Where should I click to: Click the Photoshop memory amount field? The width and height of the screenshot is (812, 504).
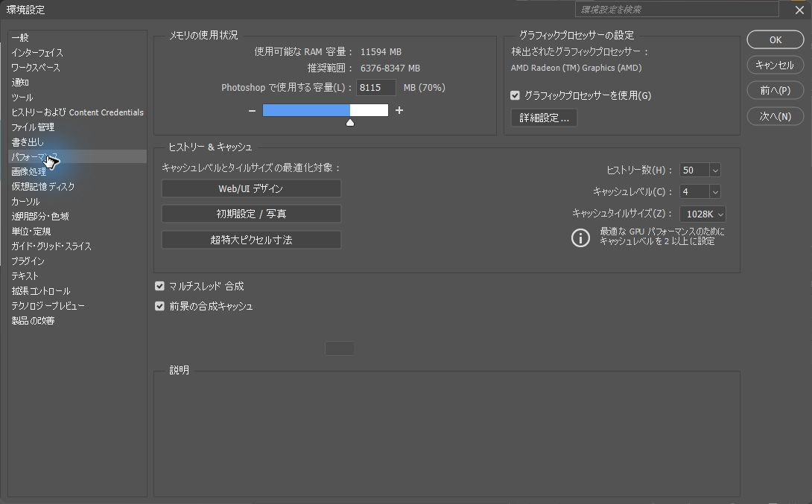pyautogui.click(x=376, y=87)
